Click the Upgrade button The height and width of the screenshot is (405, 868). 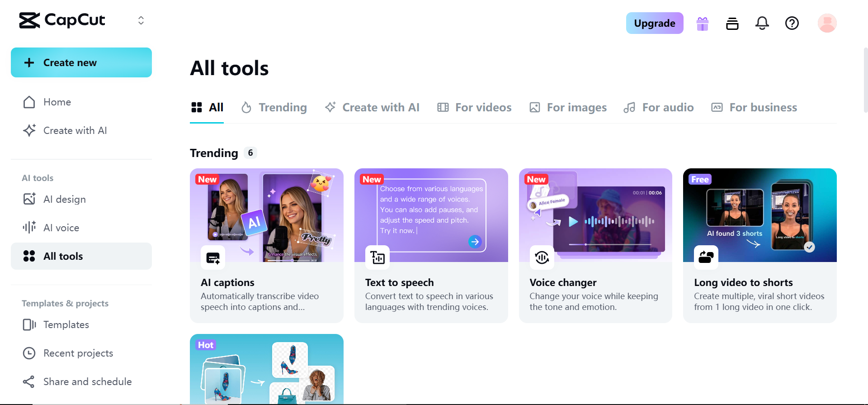click(654, 23)
